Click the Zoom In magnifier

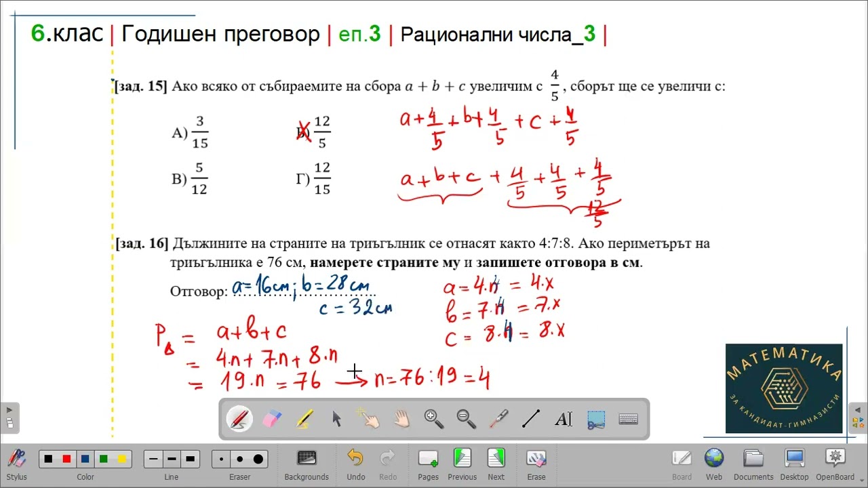[434, 419]
